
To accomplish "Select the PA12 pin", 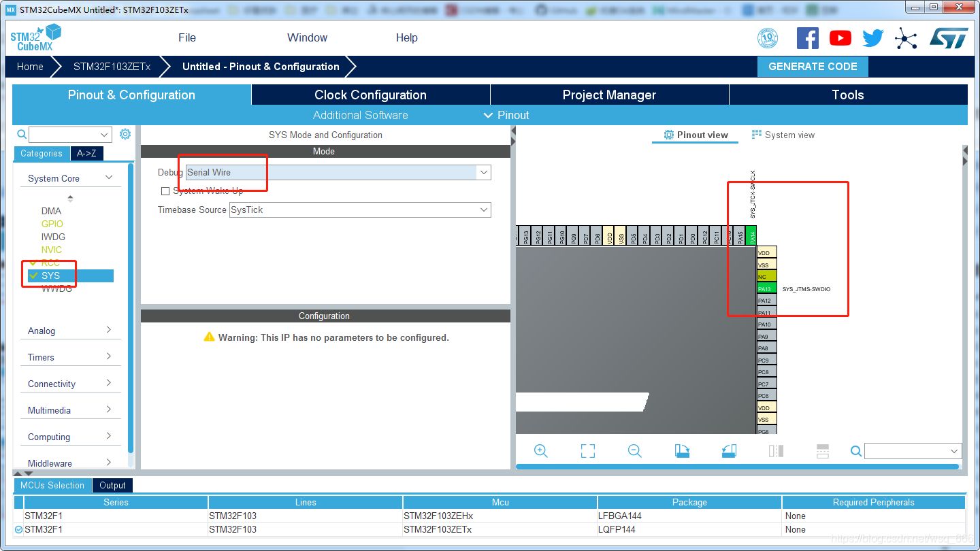I will (x=766, y=301).
